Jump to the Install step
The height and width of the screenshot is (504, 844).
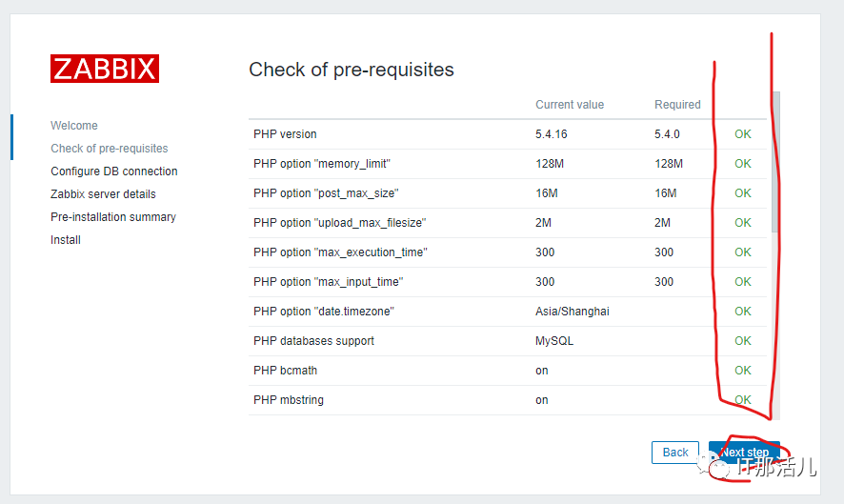pos(66,240)
